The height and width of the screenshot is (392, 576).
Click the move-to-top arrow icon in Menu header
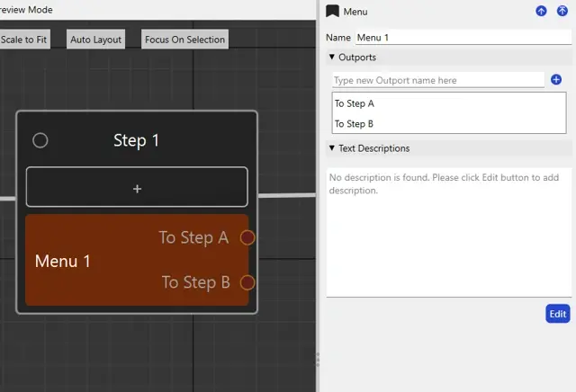[562, 11]
